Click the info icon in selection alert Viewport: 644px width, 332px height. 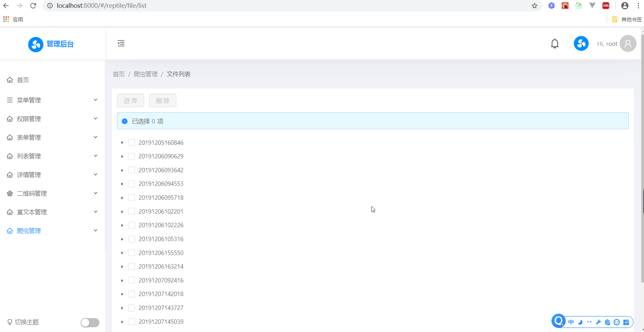click(x=124, y=121)
